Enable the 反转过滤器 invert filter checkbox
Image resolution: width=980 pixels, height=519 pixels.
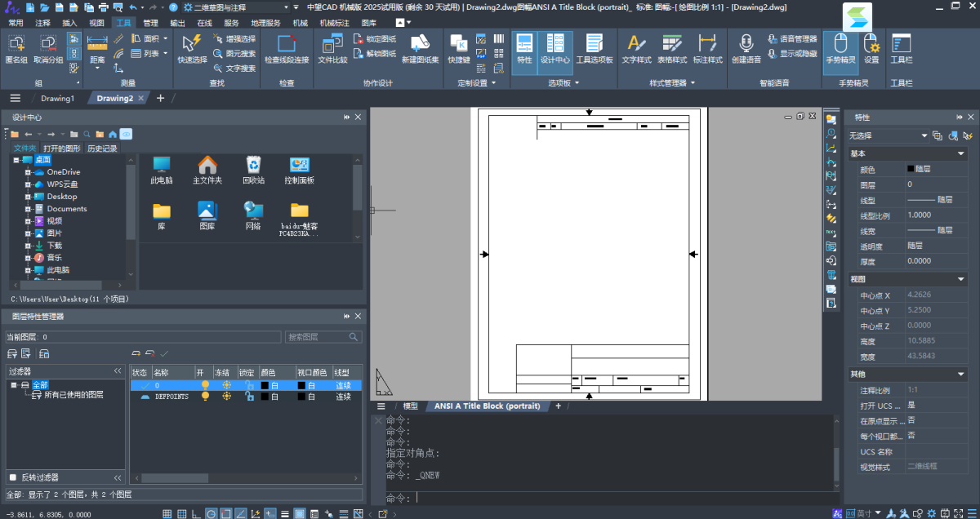pos(12,477)
